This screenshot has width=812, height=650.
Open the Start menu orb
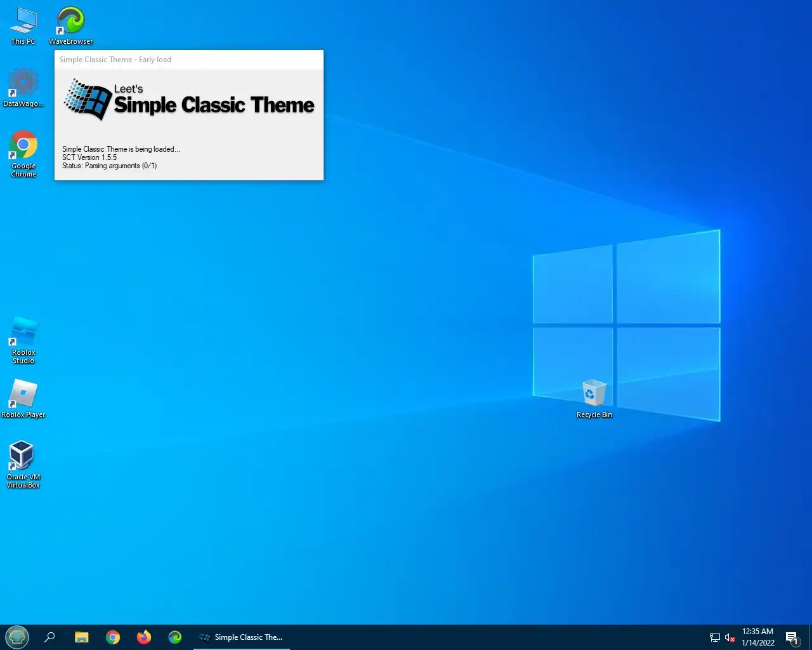coord(17,637)
